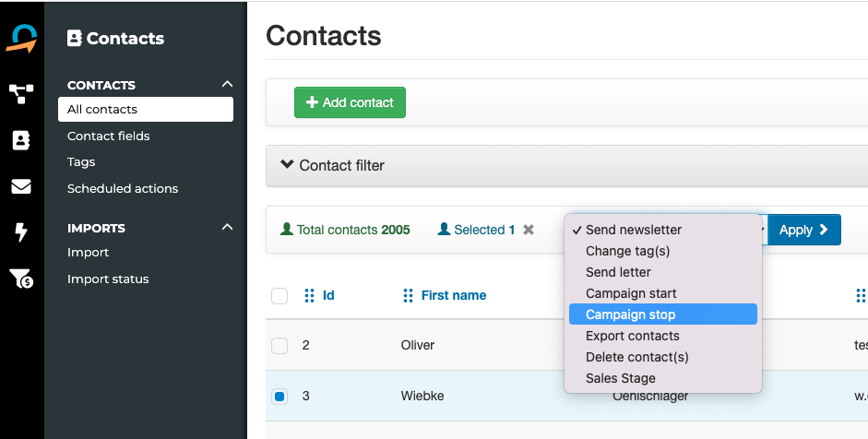Viewport: 868px width, 439px height.
Task: Open the lightning bolt automation icon
Action: point(21,232)
